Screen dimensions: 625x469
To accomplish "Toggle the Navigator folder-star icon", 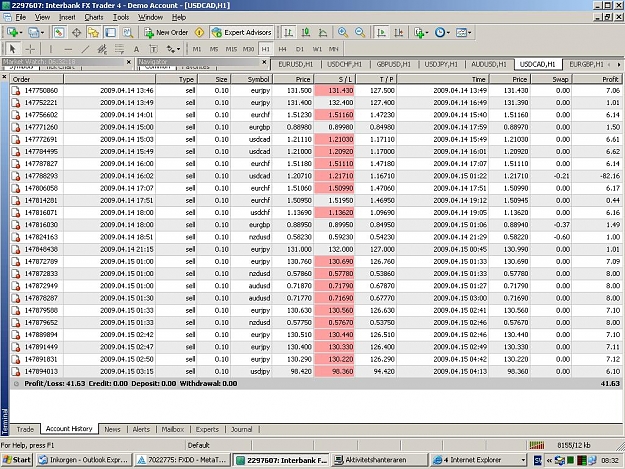I will (93, 33).
